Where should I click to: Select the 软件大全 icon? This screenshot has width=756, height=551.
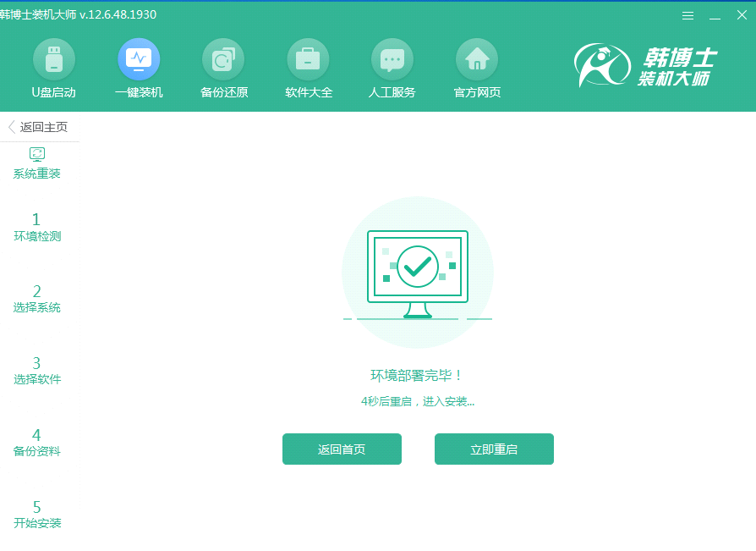308,68
